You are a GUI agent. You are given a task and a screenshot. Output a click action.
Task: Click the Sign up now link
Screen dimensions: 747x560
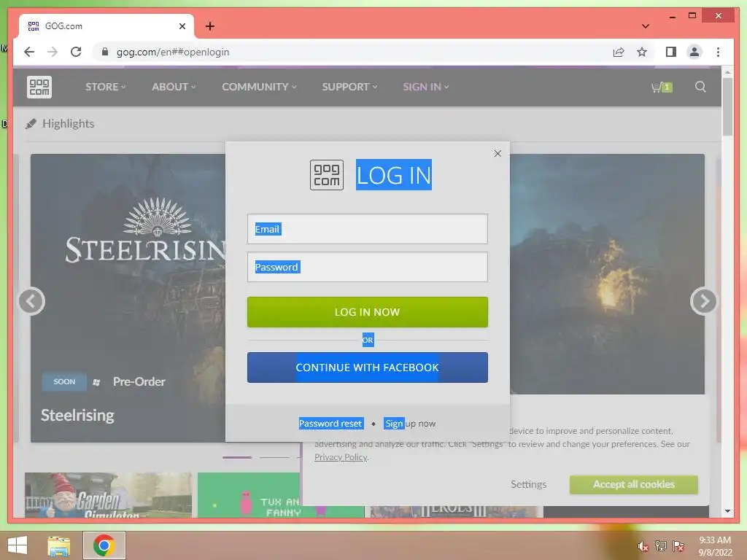410,424
